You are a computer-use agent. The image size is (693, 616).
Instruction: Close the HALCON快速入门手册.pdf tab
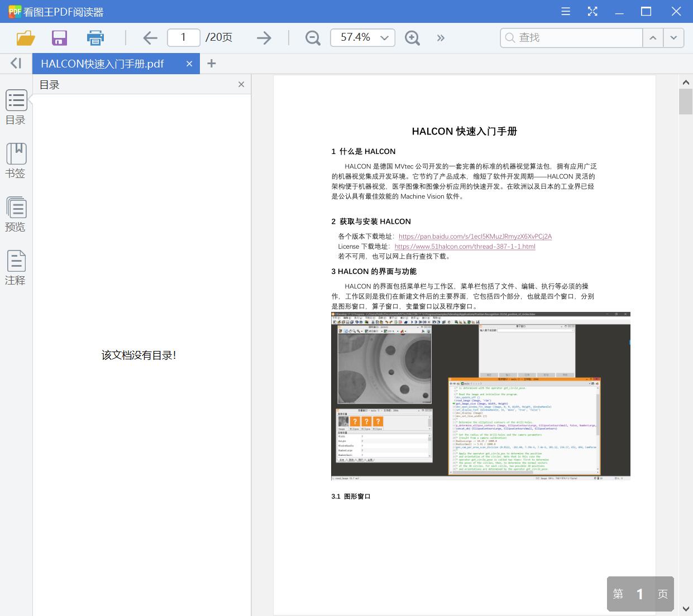[x=189, y=64]
